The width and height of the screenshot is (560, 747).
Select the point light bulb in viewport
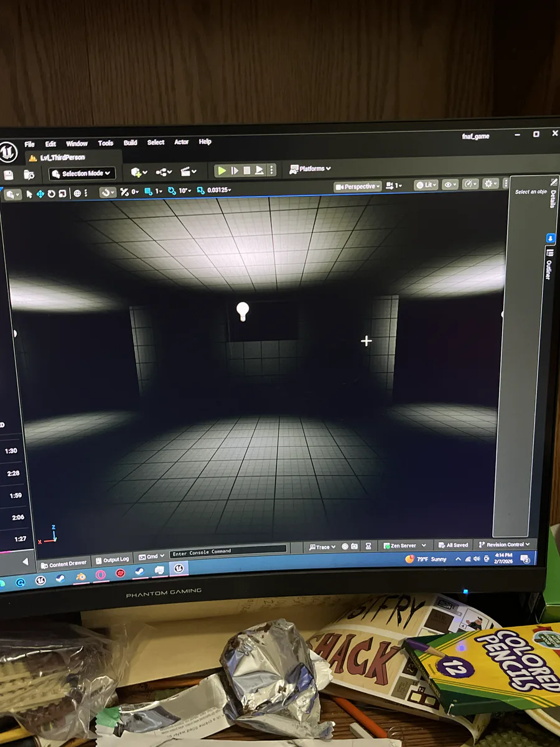pos(243,311)
